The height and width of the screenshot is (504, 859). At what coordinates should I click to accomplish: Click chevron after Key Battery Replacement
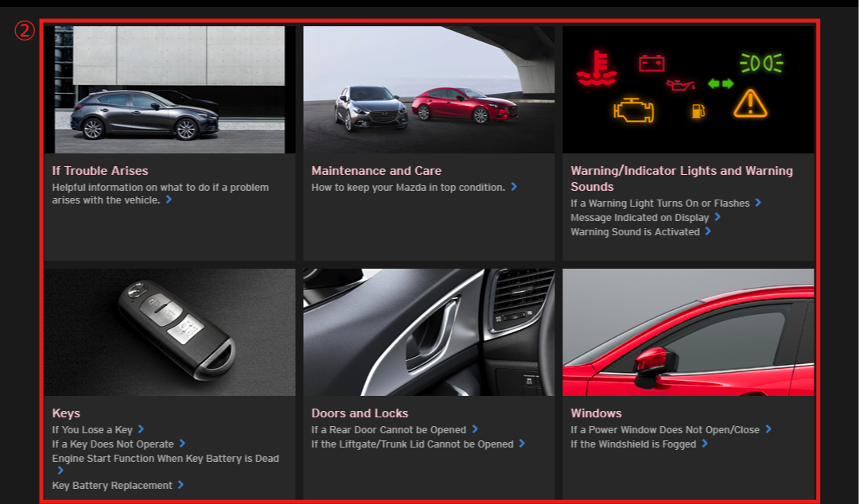click(181, 484)
